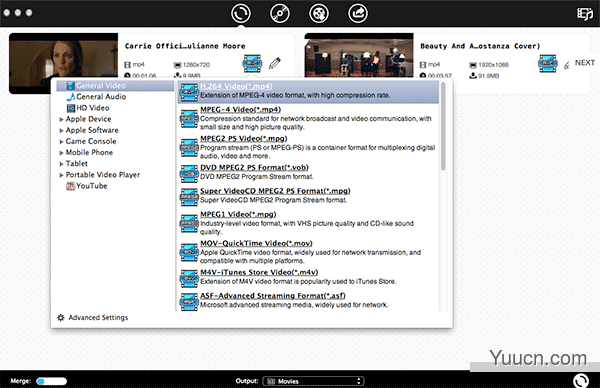Click the MOV-QuickTime Video format icon
Viewport: 600px width, 388px height.
click(x=189, y=252)
